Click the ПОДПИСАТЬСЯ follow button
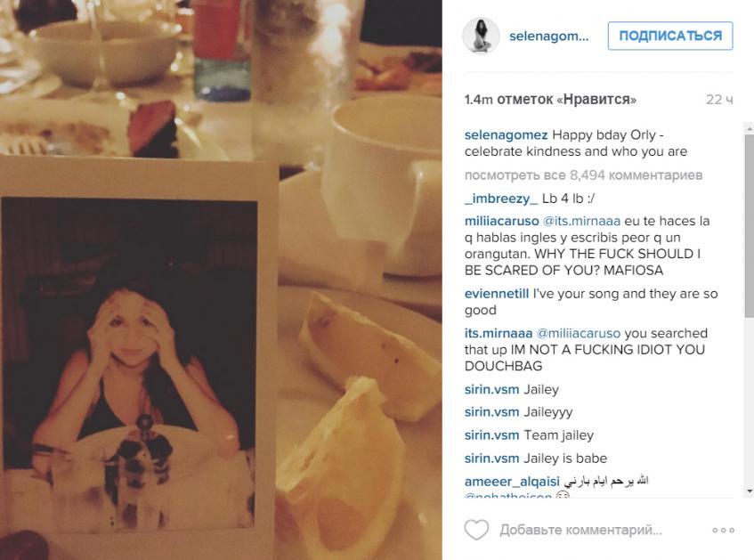This screenshot has width=754, height=560. [x=669, y=36]
